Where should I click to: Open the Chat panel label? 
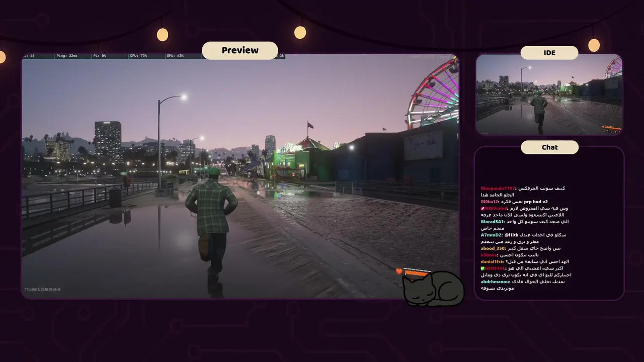(x=549, y=147)
